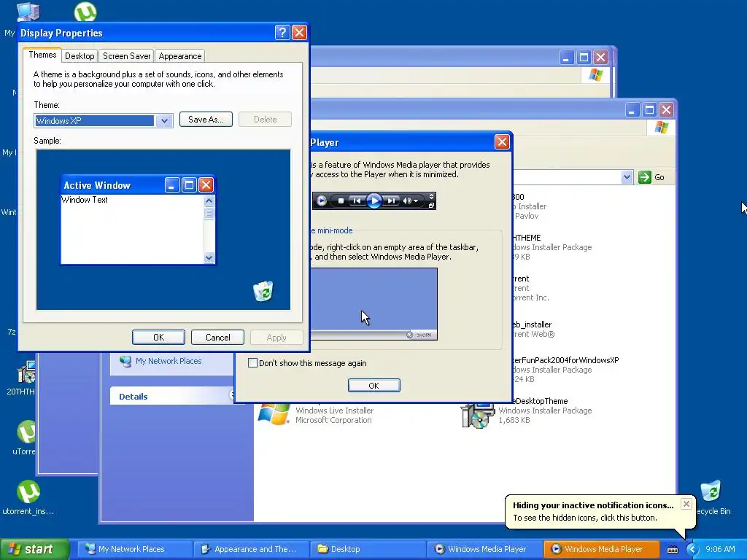Click the Start button
This screenshot has height=560, width=747.
tap(34, 549)
